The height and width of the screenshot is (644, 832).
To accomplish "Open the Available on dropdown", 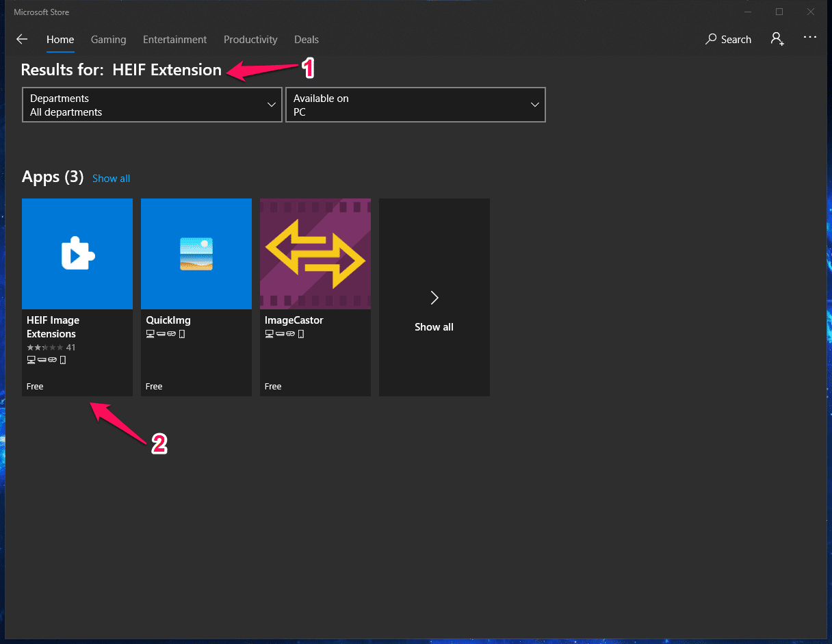I will click(x=415, y=105).
